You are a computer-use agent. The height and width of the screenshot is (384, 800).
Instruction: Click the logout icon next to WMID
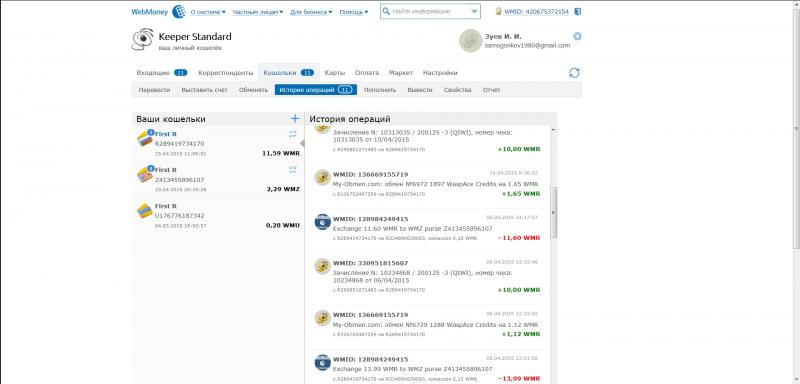[577, 11]
